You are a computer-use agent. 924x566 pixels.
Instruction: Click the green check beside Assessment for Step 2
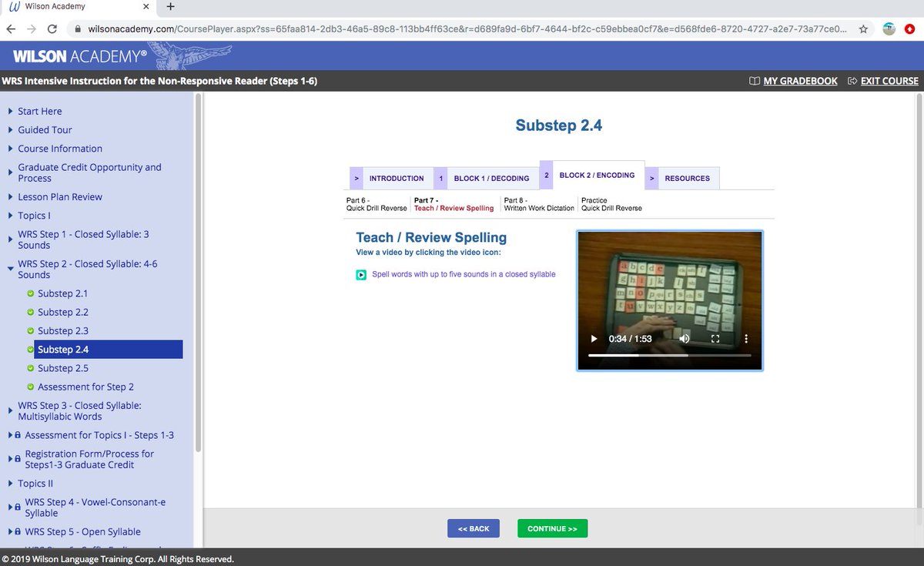(x=31, y=387)
